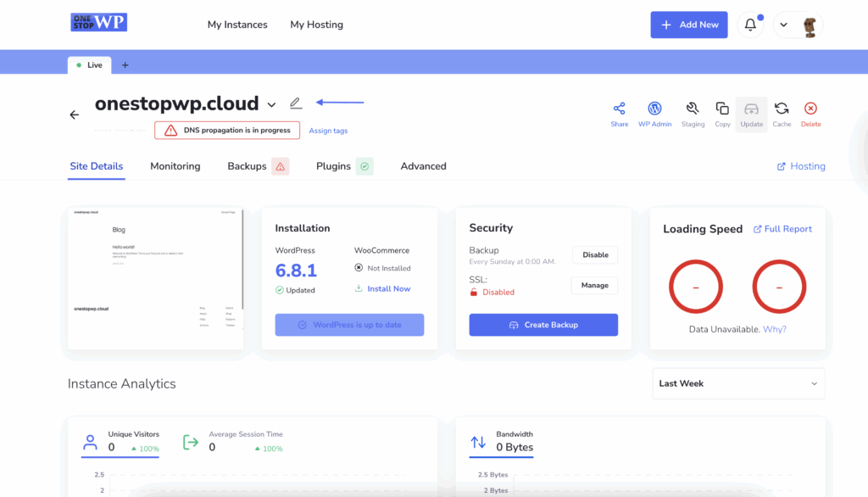The width and height of the screenshot is (868, 497).
Task: Open My Hosting
Action: (x=317, y=25)
